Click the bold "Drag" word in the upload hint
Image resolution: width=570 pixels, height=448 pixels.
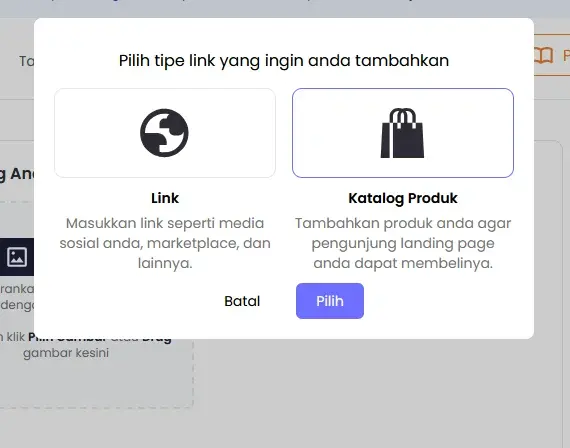[157, 341]
